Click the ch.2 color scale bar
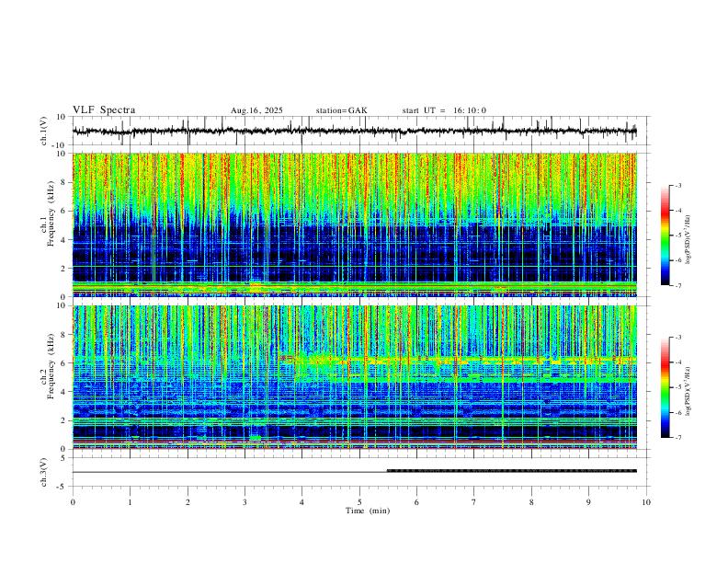 coord(665,387)
